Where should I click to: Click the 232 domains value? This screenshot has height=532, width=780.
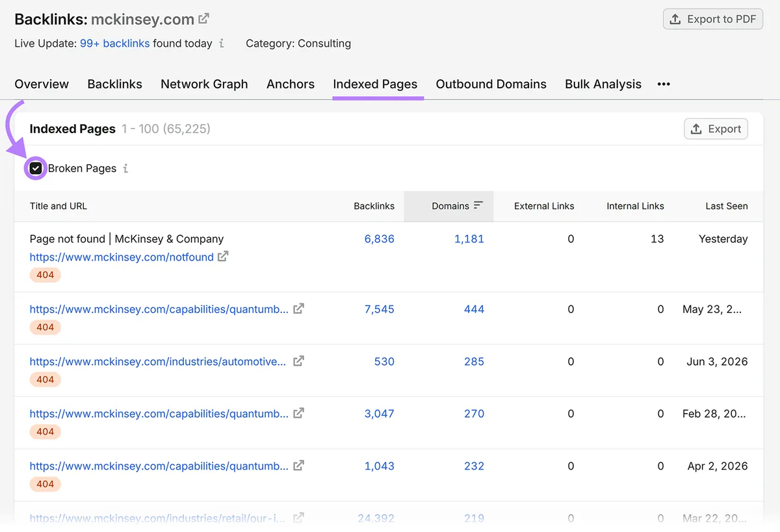(x=474, y=466)
